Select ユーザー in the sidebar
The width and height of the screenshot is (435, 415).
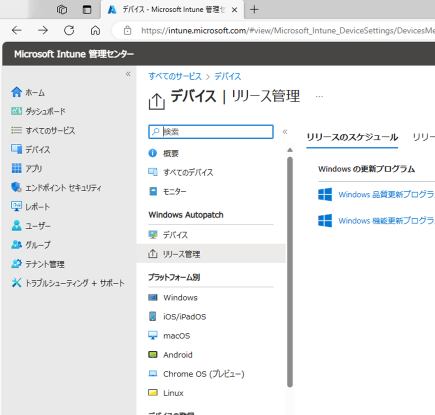click(x=31, y=226)
